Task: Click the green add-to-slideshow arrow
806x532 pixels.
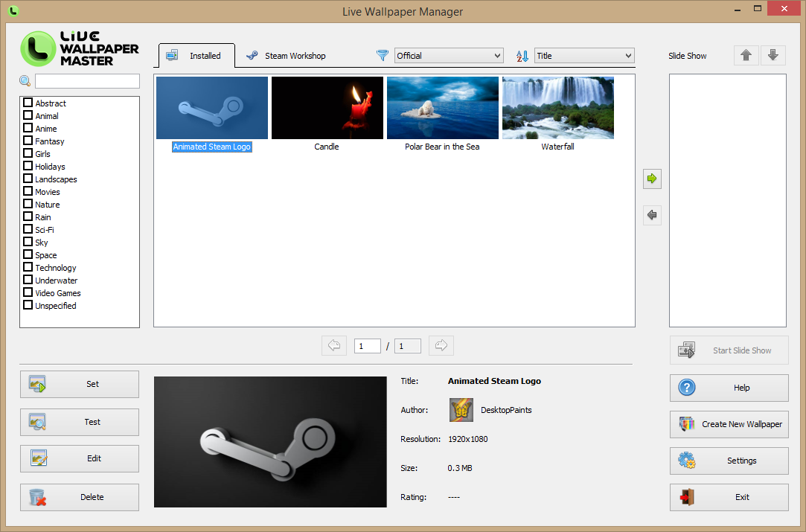Action: click(652, 179)
